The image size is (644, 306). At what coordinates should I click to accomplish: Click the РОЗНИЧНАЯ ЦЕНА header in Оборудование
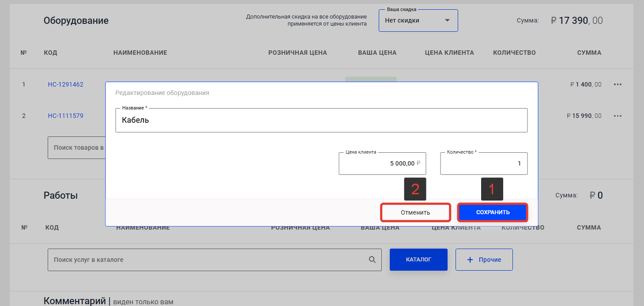click(298, 53)
